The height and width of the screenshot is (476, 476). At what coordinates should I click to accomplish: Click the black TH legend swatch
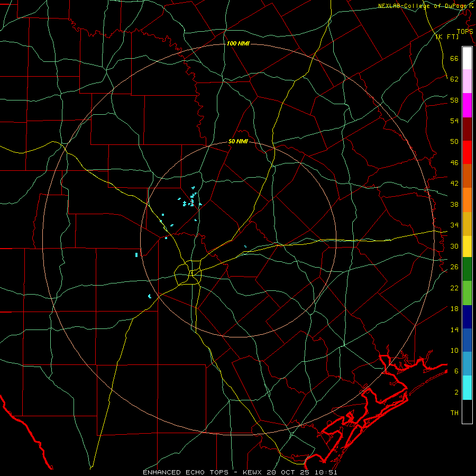click(x=467, y=411)
